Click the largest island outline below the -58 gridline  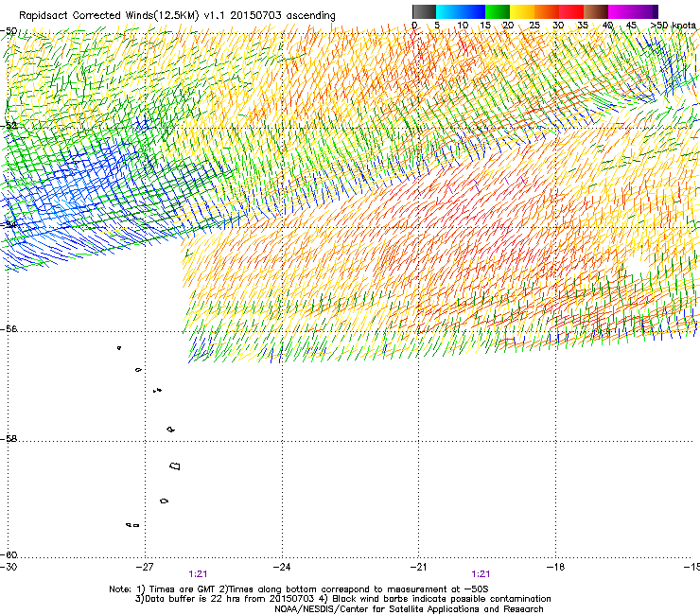click(175, 466)
